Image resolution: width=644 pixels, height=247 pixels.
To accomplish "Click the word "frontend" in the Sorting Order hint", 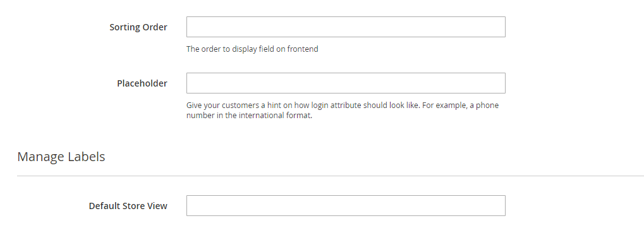I will tap(303, 49).
